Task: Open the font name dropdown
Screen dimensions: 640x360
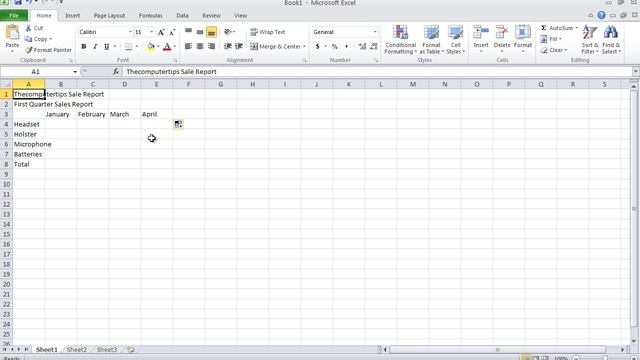Action: point(130,32)
